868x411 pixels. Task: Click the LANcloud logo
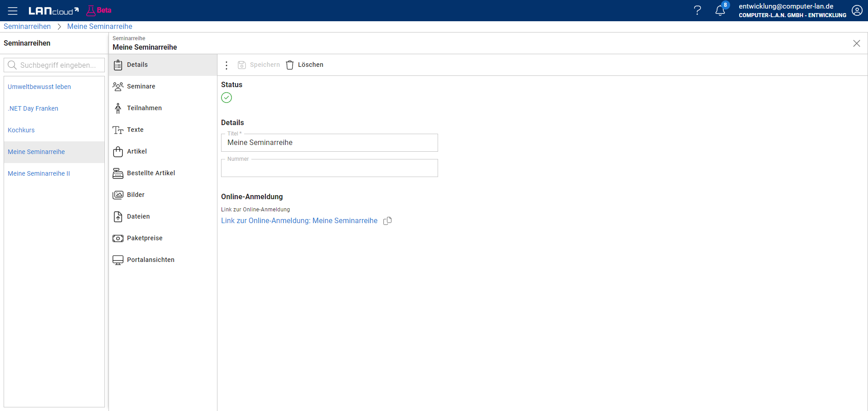(x=53, y=10)
